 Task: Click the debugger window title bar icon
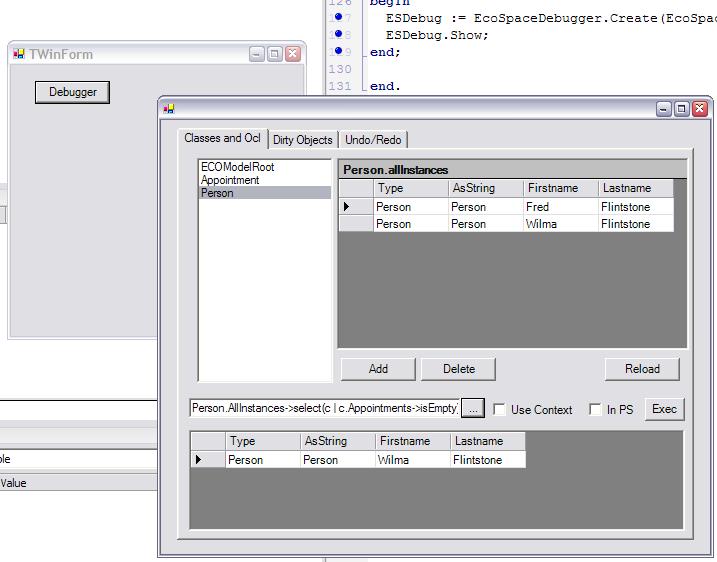tap(169, 109)
